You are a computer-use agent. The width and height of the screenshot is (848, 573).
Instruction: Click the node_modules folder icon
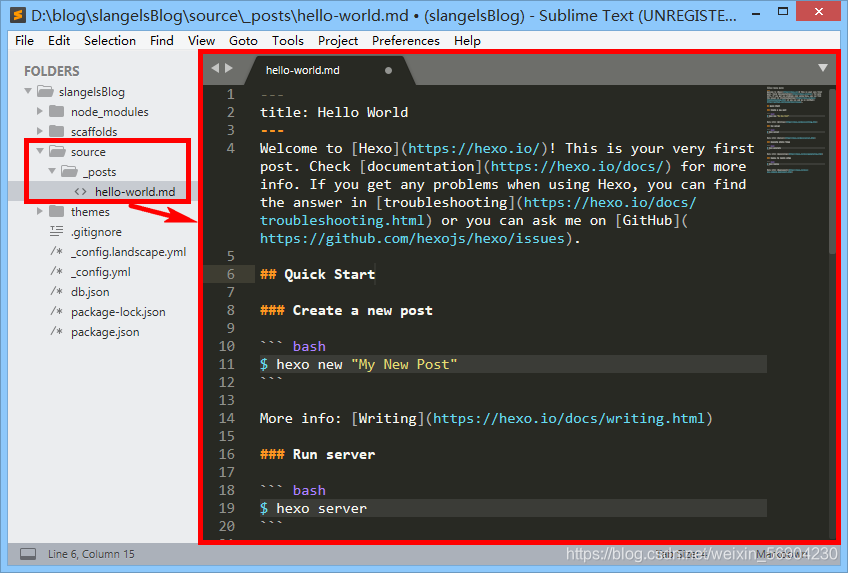(x=56, y=111)
